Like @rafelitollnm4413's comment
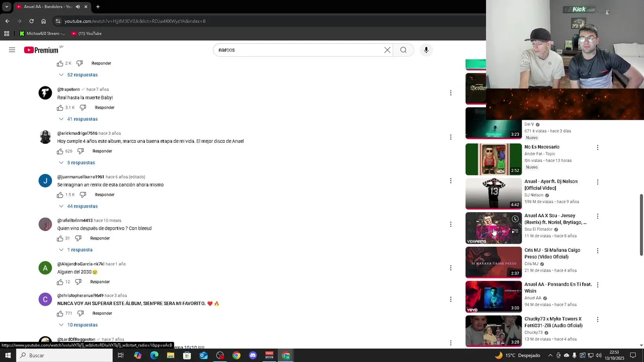 tap(60, 238)
